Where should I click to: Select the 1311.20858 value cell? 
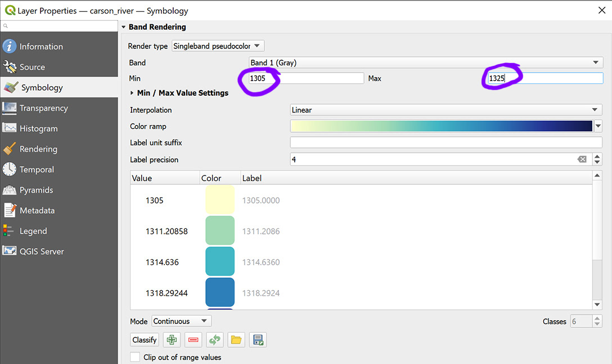coord(166,231)
